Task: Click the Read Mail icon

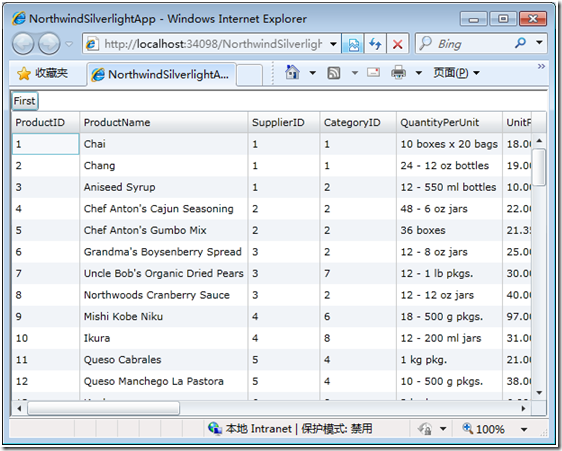Action: coord(373,72)
